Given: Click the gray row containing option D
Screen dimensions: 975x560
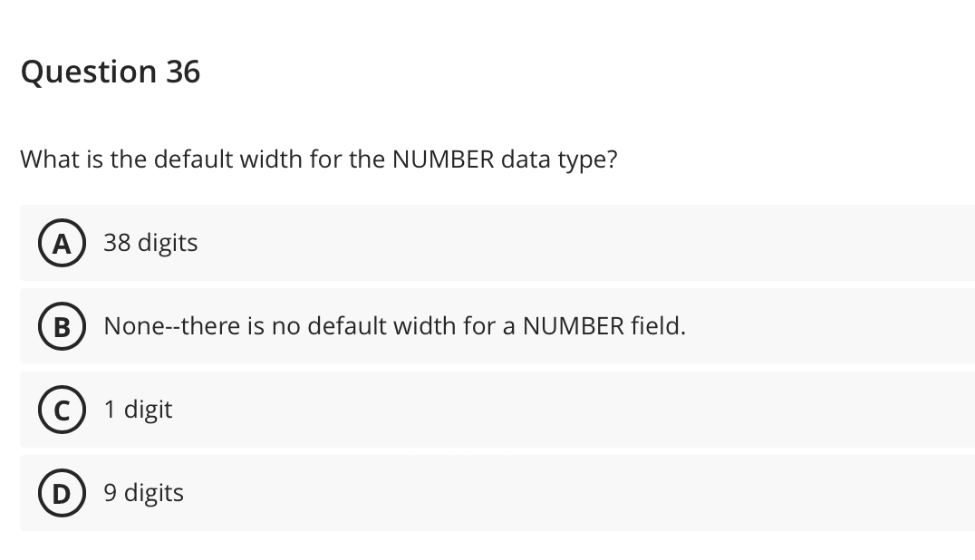Looking at the screenshot, I should click(498, 493).
